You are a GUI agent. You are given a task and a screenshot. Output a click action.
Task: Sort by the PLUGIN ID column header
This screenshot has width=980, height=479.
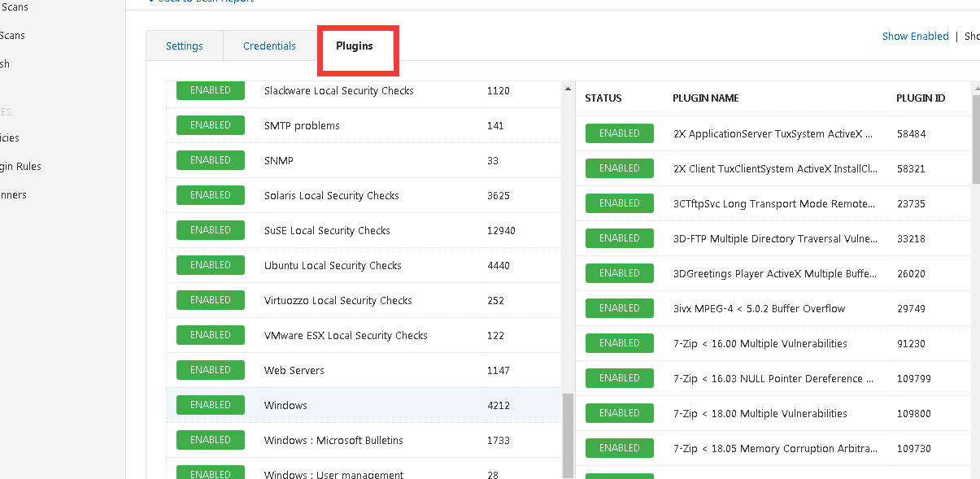click(x=920, y=98)
